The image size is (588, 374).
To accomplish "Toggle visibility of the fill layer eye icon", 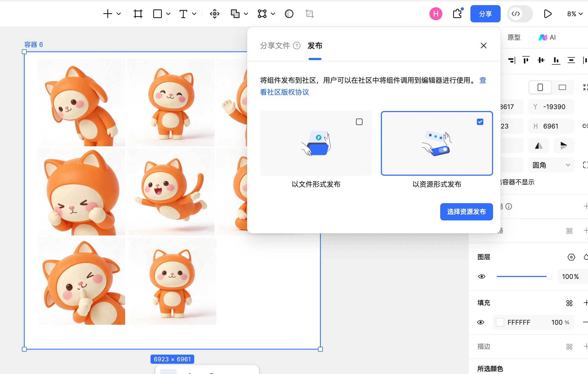I will (482, 322).
